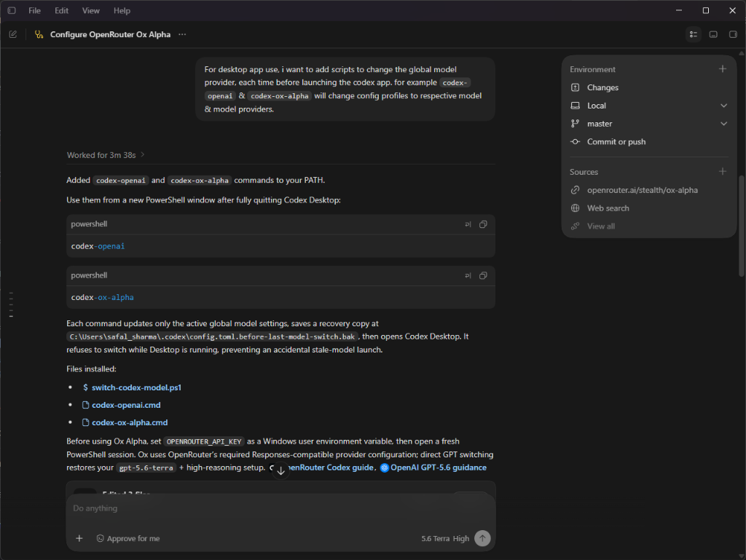Click the conversation outline markers on the left edge
Viewport: 746px width, 560px height.
(11, 304)
